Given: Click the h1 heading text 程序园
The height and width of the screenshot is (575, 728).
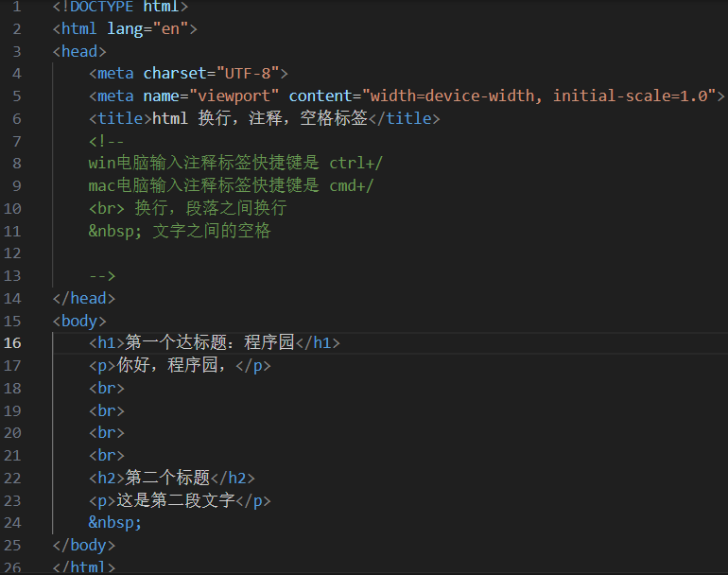Looking at the screenshot, I should 269,343.
